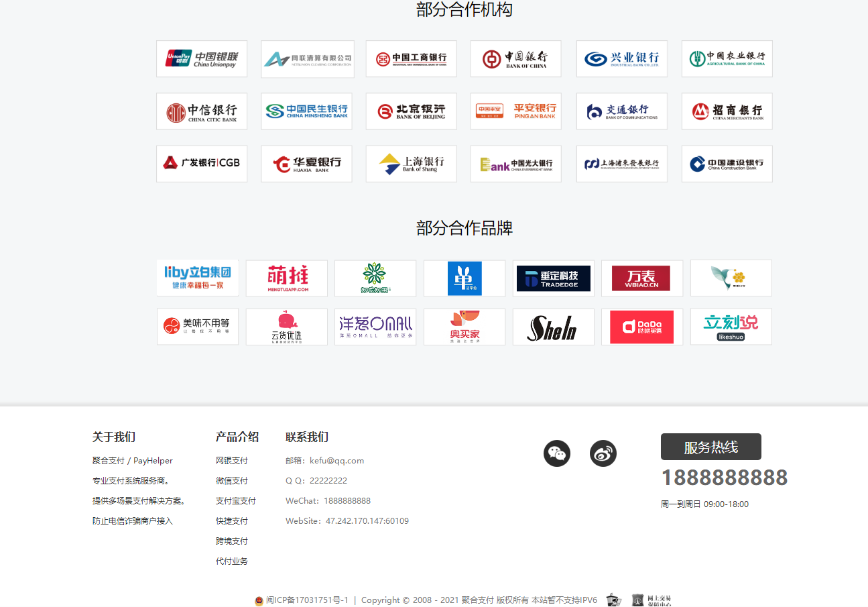Open the NetsUnion Clearing Corporation logo
Screen dimensions: 868x607
coord(308,59)
